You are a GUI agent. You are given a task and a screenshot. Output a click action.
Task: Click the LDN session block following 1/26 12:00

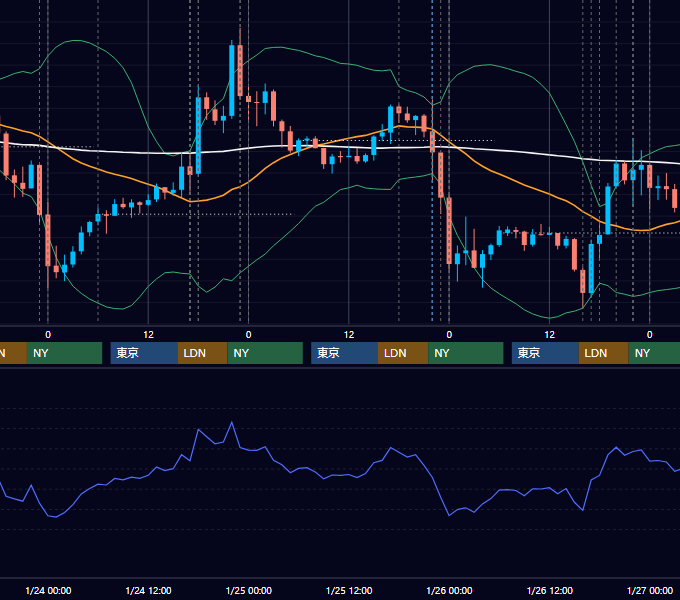pyautogui.click(x=604, y=353)
